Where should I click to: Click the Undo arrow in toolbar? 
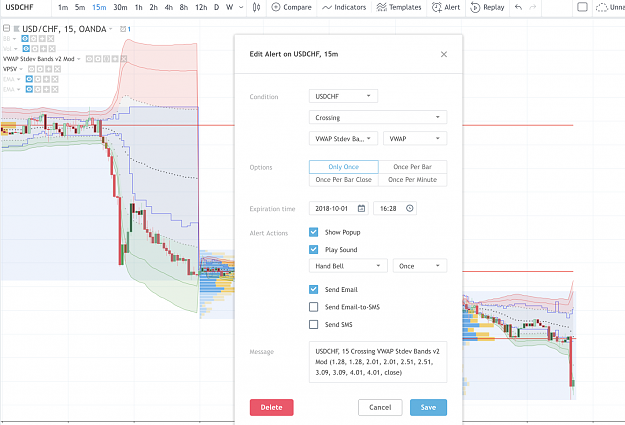pyautogui.click(x=518, y=7)
